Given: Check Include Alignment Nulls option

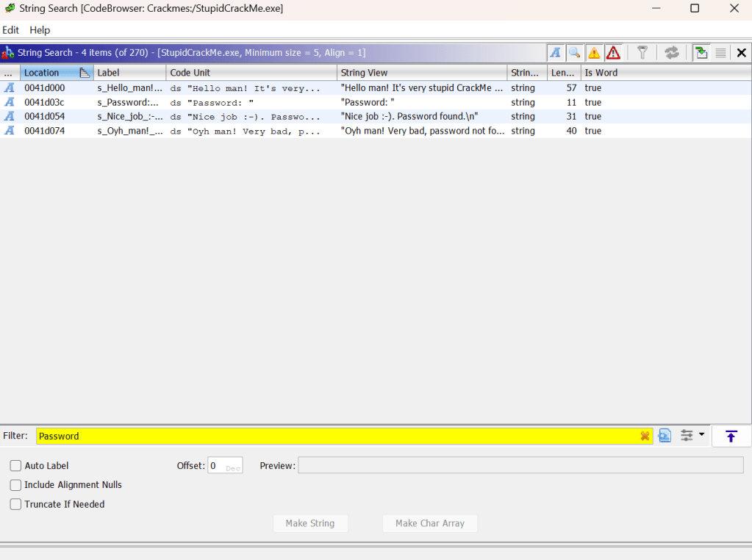Looking at the screenshot, I should (15, 485).
